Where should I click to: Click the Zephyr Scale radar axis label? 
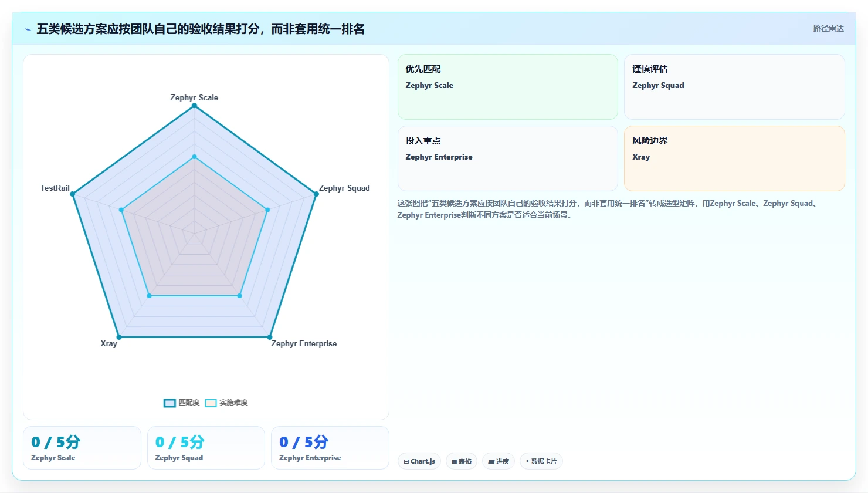pos(194,97)
